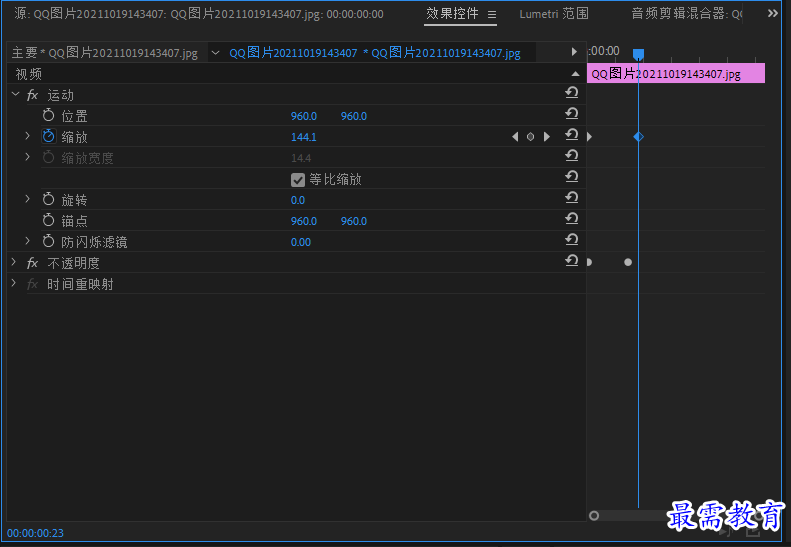Image resolution: width=791 pixels, height=547 pixels.
Task: Expand the 不透明度 effect group
Action: tap(14, 262)
